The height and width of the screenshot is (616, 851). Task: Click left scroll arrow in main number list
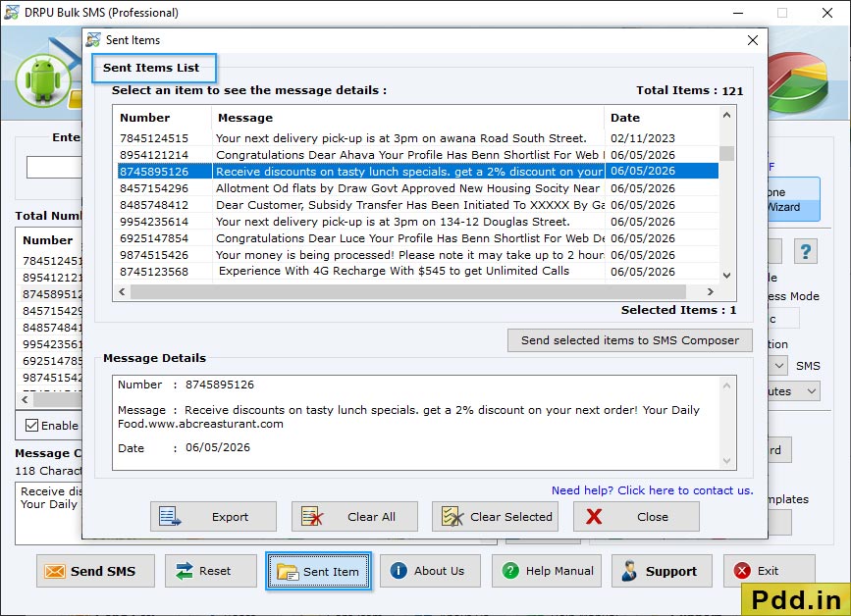click(x=25, y=399)
